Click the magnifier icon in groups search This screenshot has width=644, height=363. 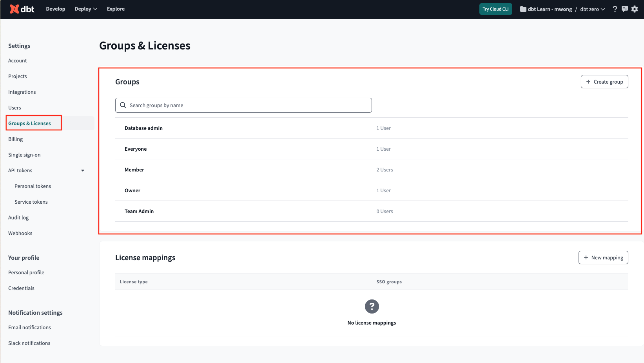[123, 105]
